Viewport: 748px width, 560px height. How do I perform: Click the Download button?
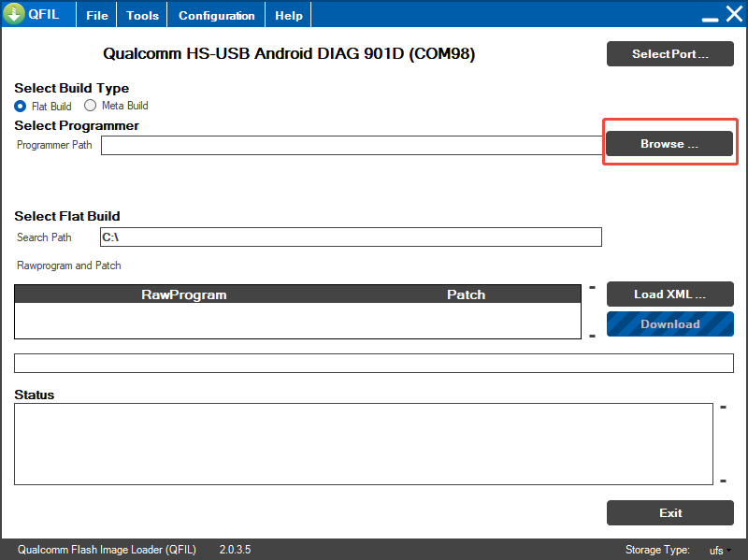669,323
